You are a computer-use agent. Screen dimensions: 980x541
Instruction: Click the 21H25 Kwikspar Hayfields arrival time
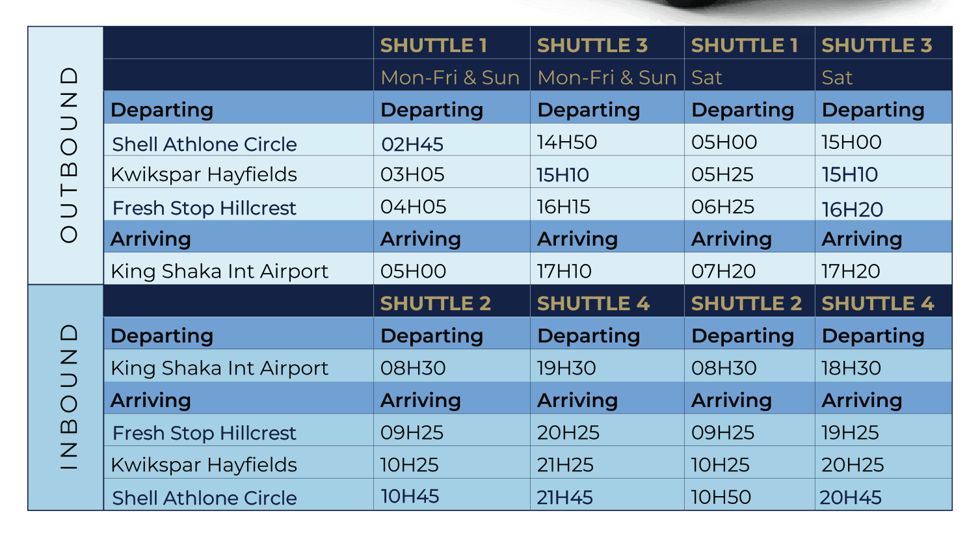[x=564, y=465]
